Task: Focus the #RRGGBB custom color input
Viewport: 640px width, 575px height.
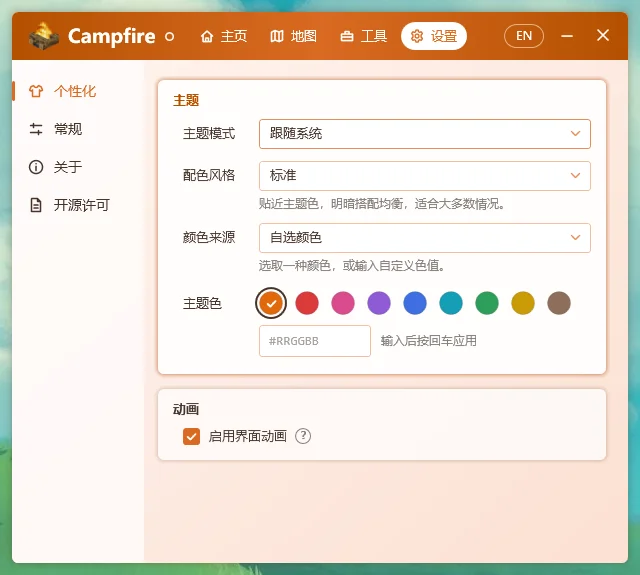Action: (x=315, y=341)
